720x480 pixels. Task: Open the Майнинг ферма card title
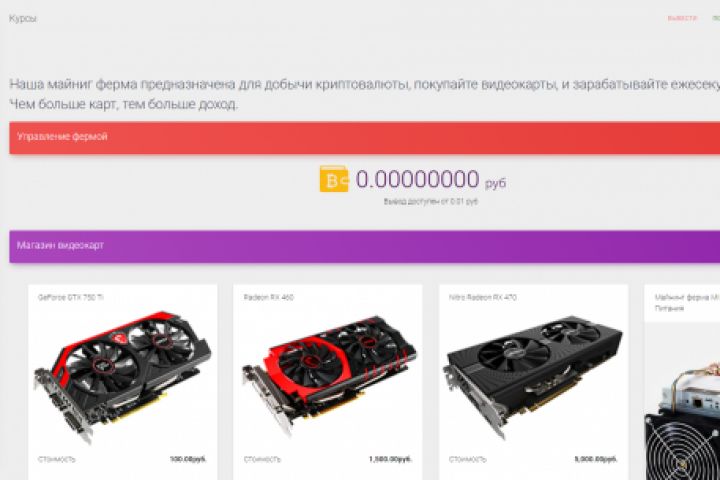coord(687,303)
